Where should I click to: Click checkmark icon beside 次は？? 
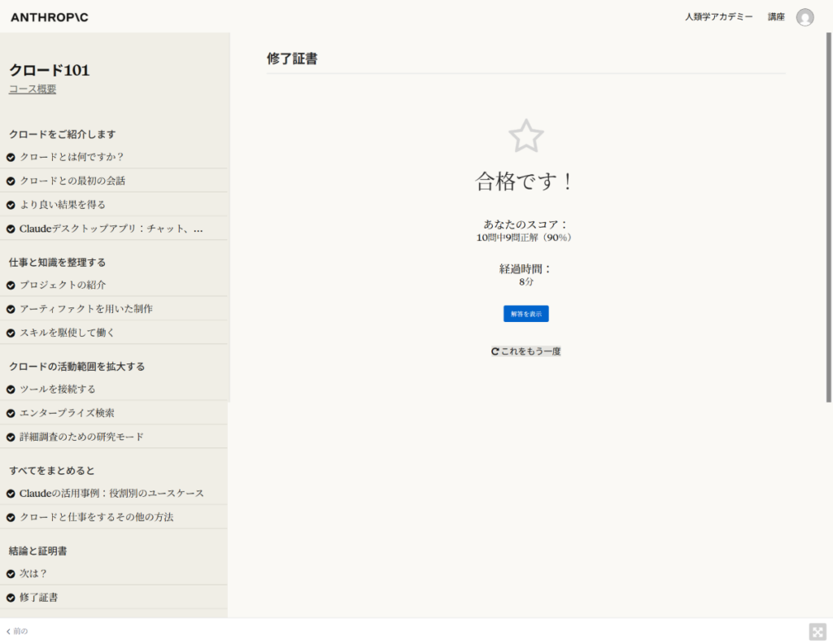tap(11, 574)
